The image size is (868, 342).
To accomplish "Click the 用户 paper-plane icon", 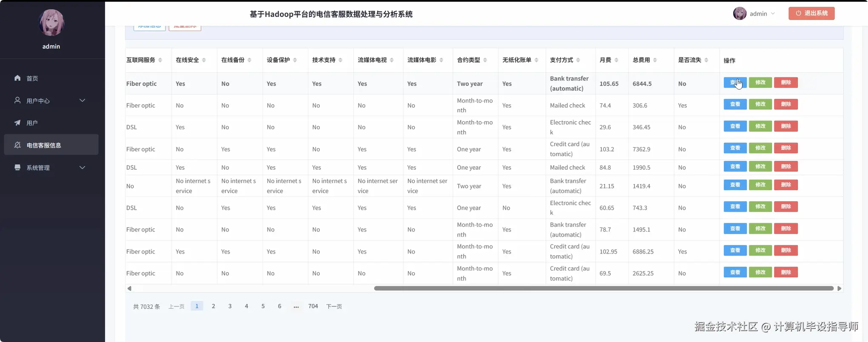I will click(x=17, y=123).
